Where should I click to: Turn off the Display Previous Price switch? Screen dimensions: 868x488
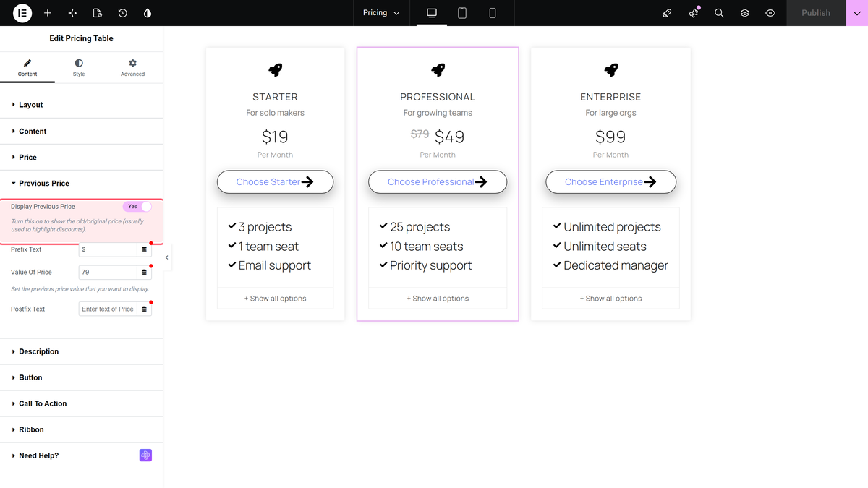[x=137, y=207]
